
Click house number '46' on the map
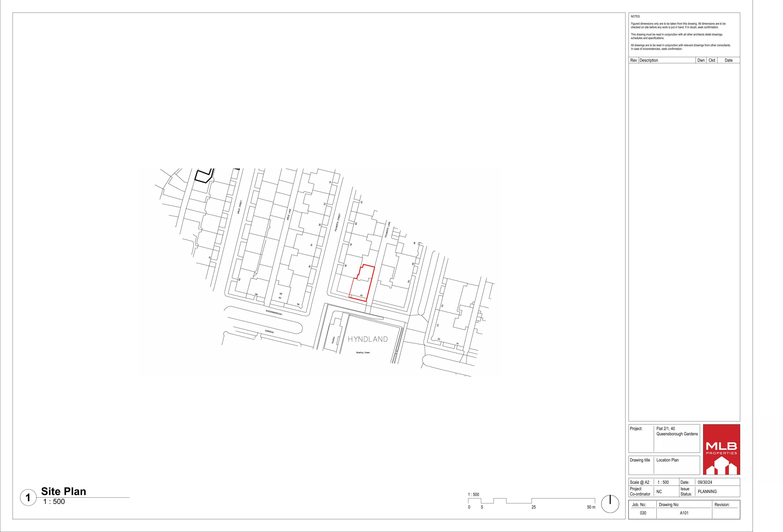pyautogui.click(x=414, y=243)
